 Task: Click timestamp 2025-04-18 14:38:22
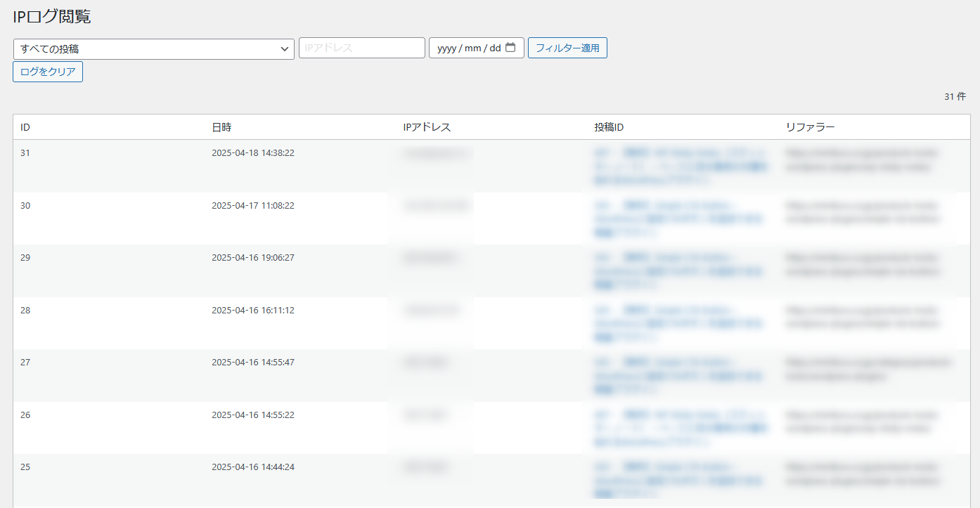click(253, 152)
